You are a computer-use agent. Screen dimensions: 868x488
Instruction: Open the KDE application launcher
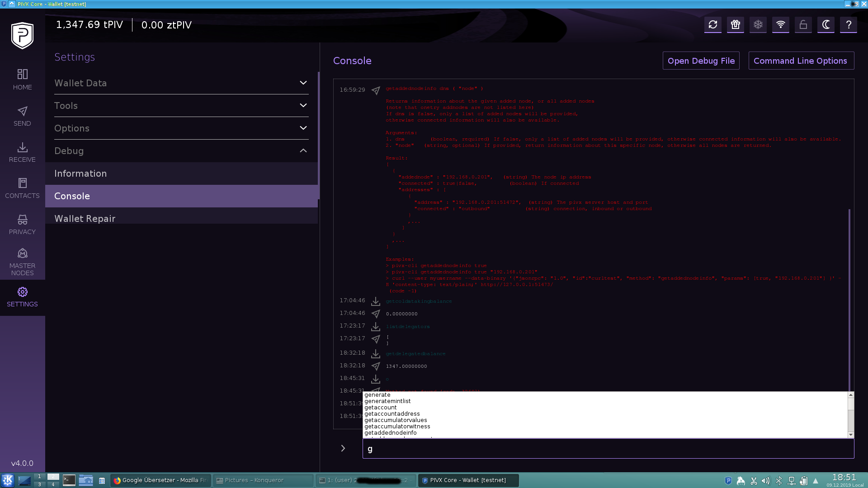tap(8, 480)
